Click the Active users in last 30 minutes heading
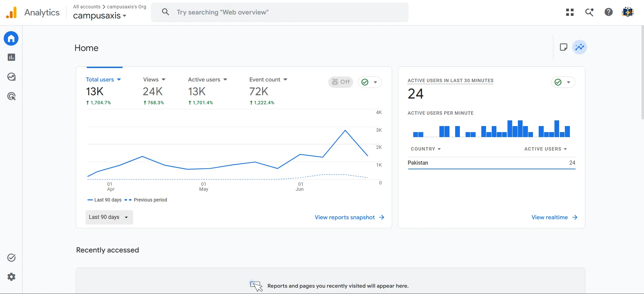 coord(450,80)
